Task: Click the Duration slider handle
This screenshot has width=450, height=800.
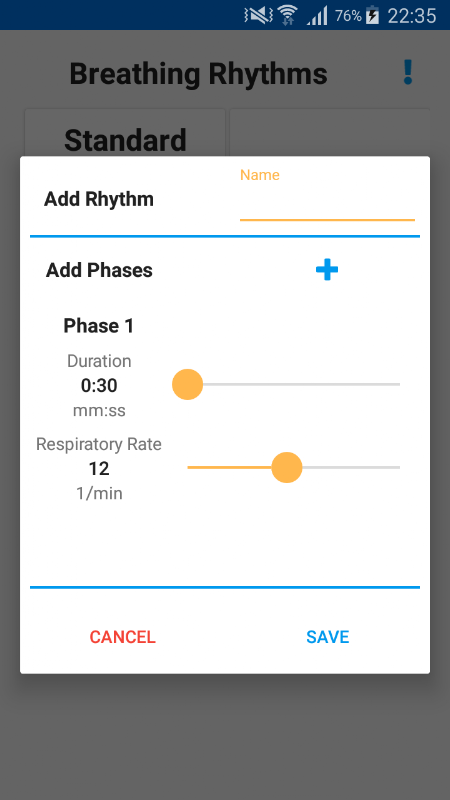Action: [187, 384]
